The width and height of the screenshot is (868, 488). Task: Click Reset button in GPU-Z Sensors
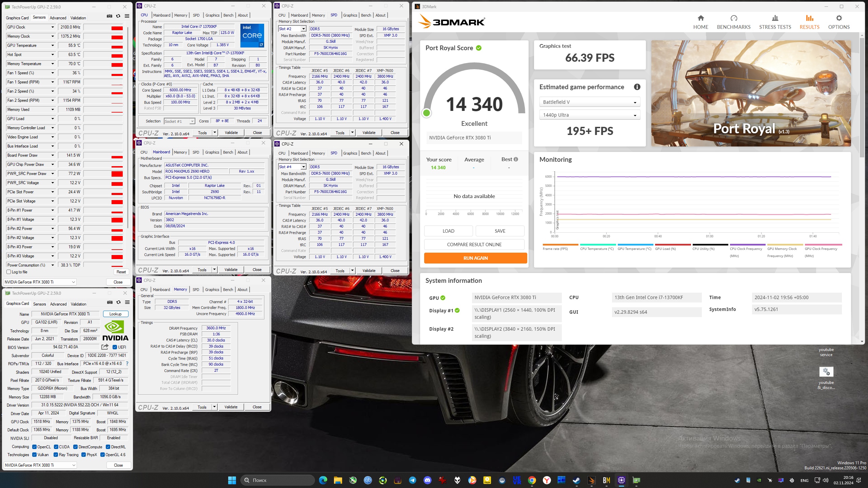(121, 272)
